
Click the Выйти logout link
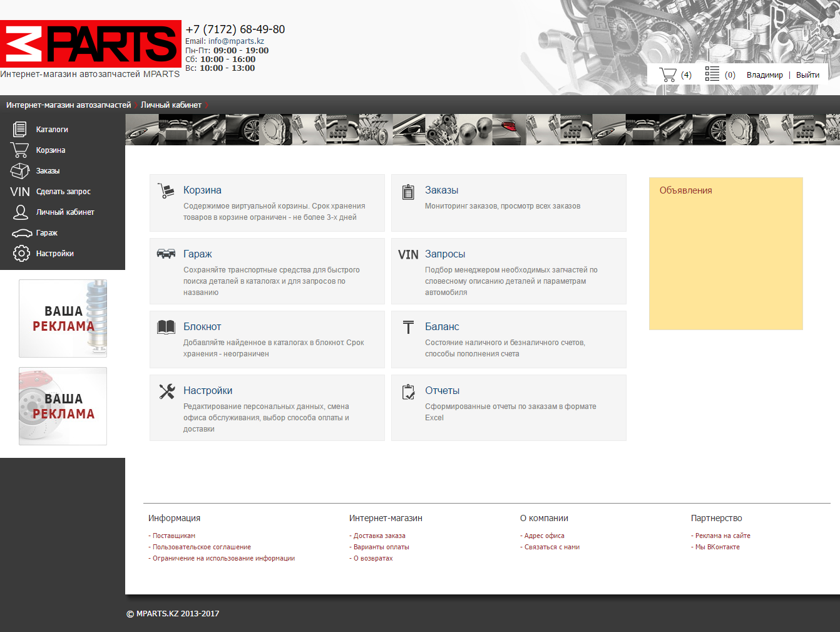coord(807,75)
